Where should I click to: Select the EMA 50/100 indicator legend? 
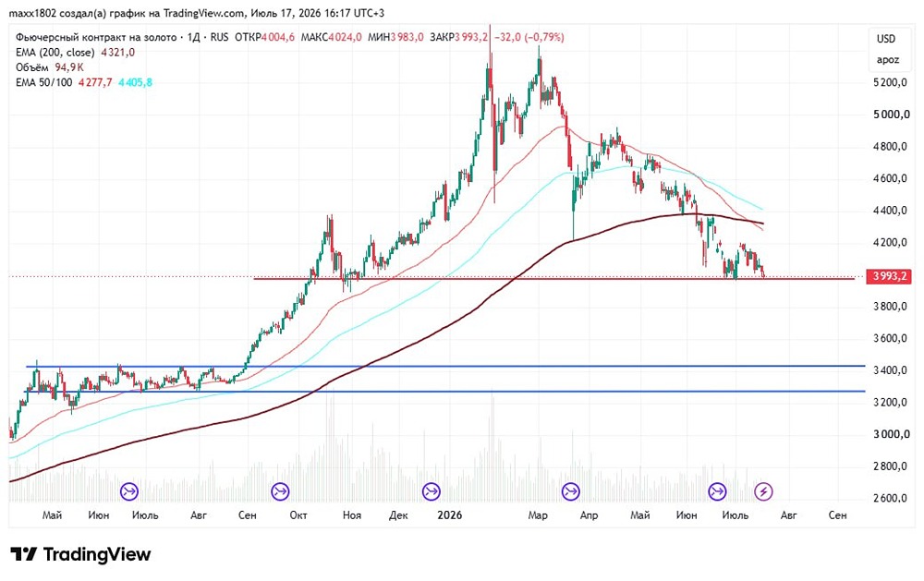coord(43,82)
